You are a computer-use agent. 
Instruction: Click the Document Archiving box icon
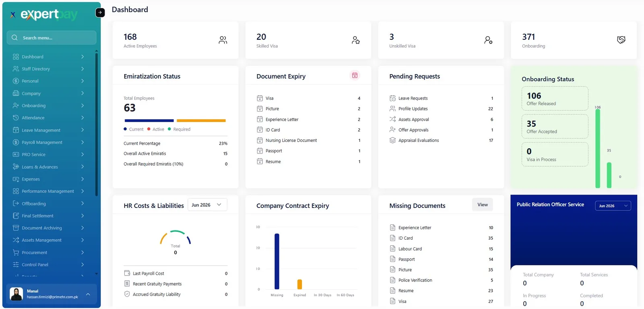[16, 228]
